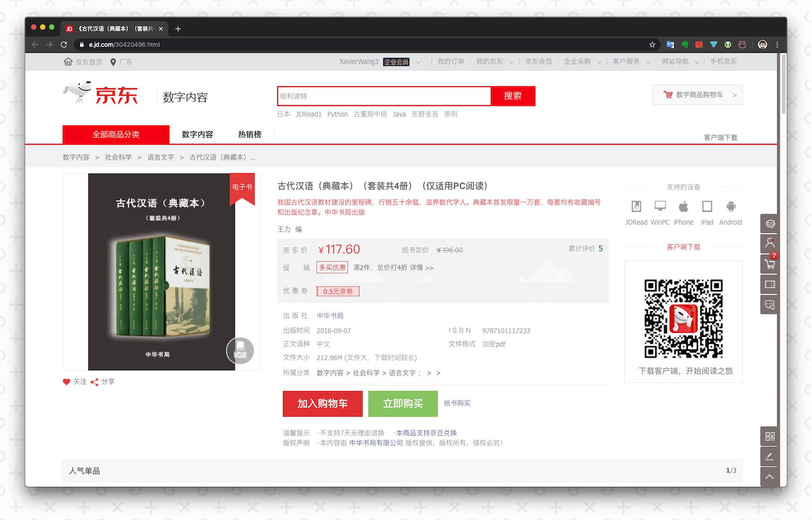Switch to the 热销榜 tab

coord(249,135)
